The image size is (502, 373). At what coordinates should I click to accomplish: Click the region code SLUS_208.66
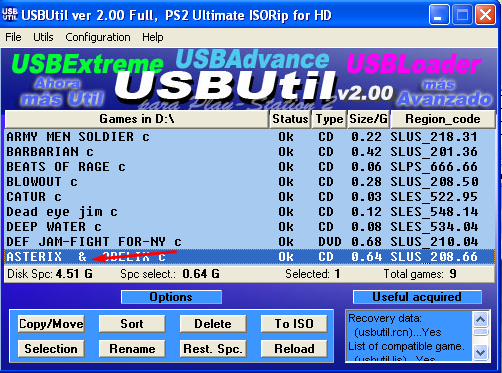pos(434,257)
